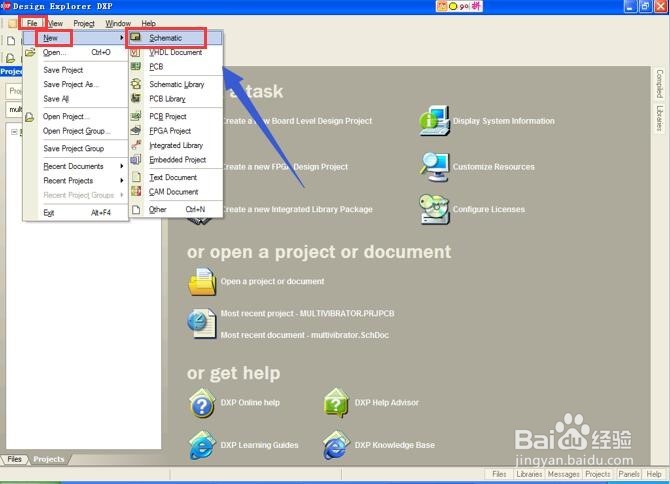The image size is (670, 484).
Task: Click the VHDL Document icon
Action: 135,52
